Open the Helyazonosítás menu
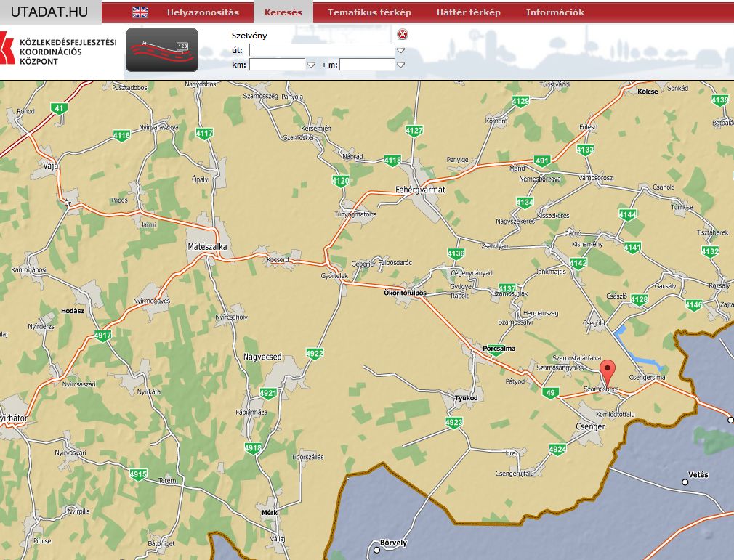This screenshot has height=560, width=734. coord(203,12)
